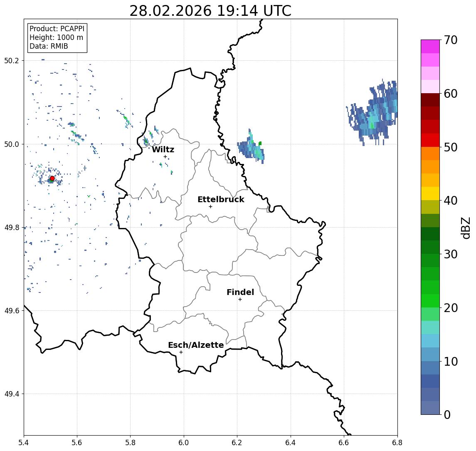The image size is (476, 451).
Task: Click the magenta swatch atop the colorbar
Action: click(x=430, y=47)
